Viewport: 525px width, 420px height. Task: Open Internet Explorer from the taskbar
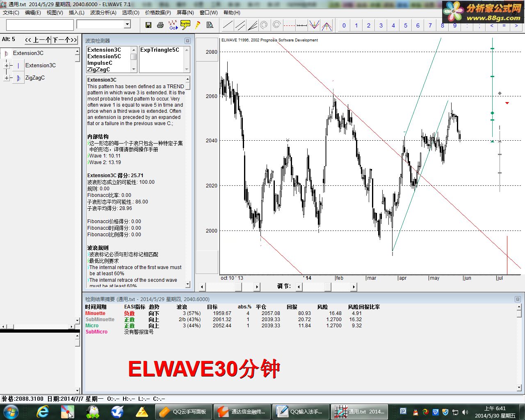point(43,411)
